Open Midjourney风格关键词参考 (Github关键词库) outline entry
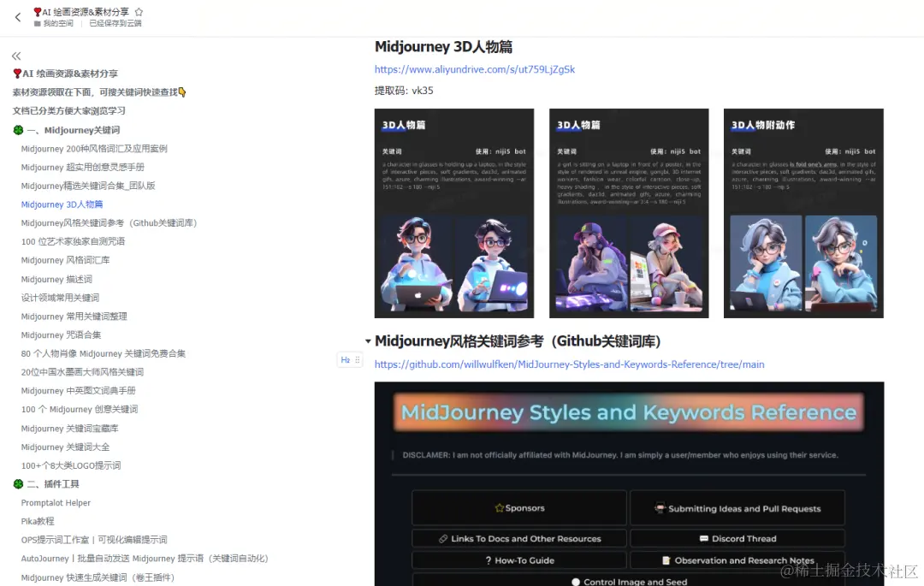924x586 pixels. tap(109, 222)
